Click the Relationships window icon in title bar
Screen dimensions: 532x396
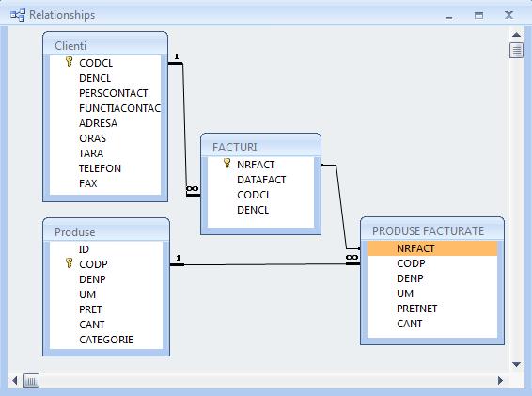click(x=18, y=15)
